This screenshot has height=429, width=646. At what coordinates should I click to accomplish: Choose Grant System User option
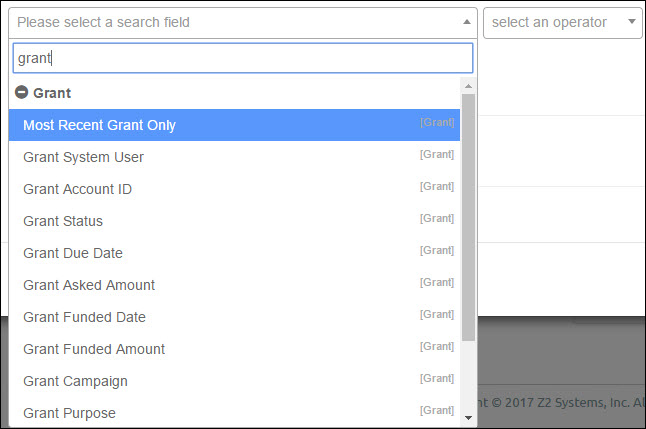point(234,157)
